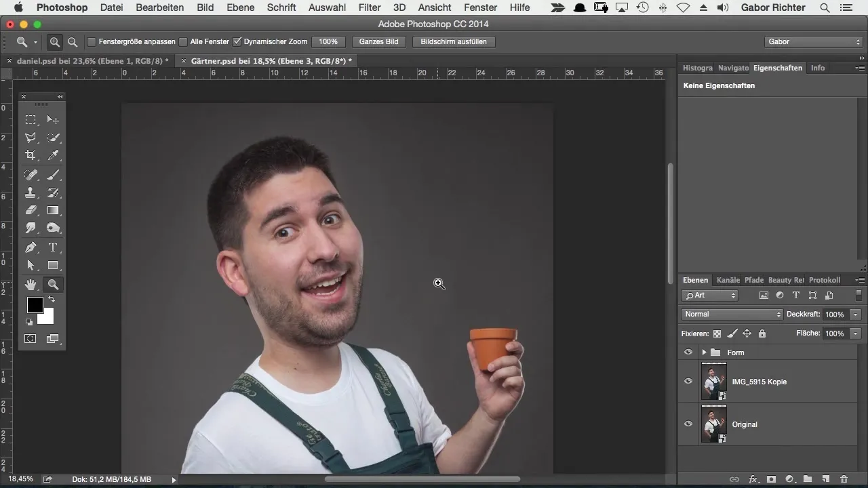868x488 pixels.
Task: Create a new layer group
Action: [808, 479]
